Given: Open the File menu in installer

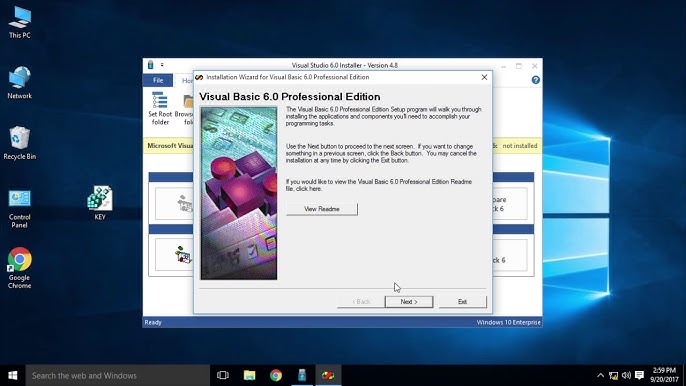Looking at the screenshot, I should (x=158, y=80).
